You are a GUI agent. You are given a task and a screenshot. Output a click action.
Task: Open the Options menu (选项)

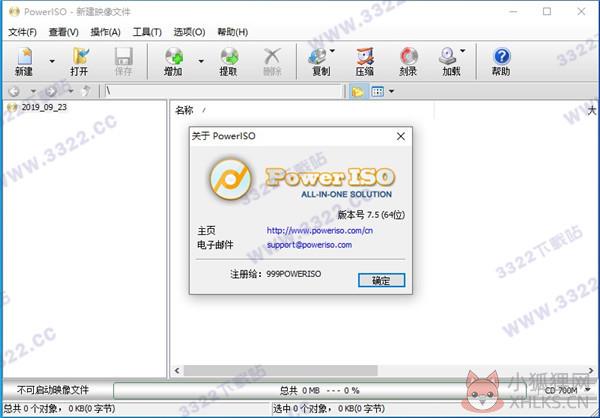[x=189, y=32]
